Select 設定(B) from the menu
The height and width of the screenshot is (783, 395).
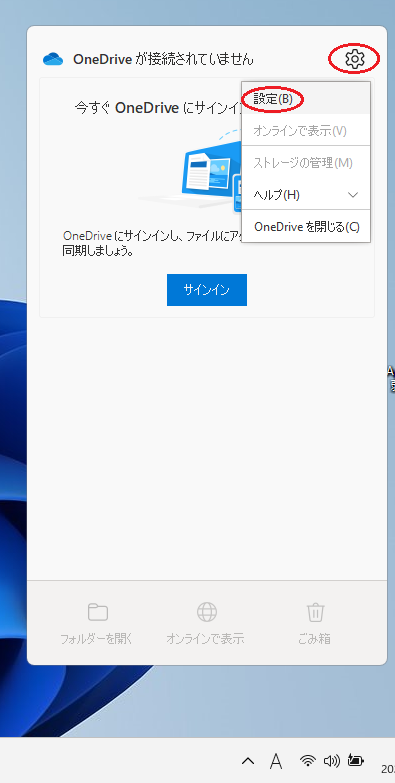(x=306, y=98)
